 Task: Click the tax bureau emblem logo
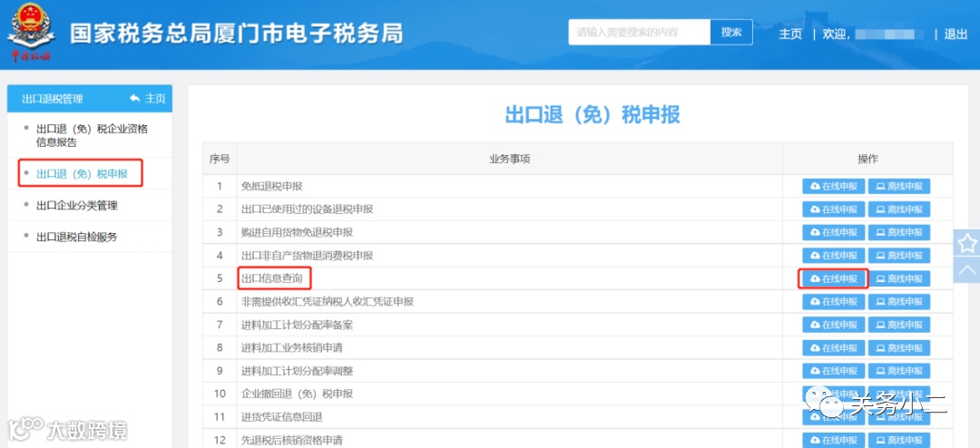click(31, 32)
